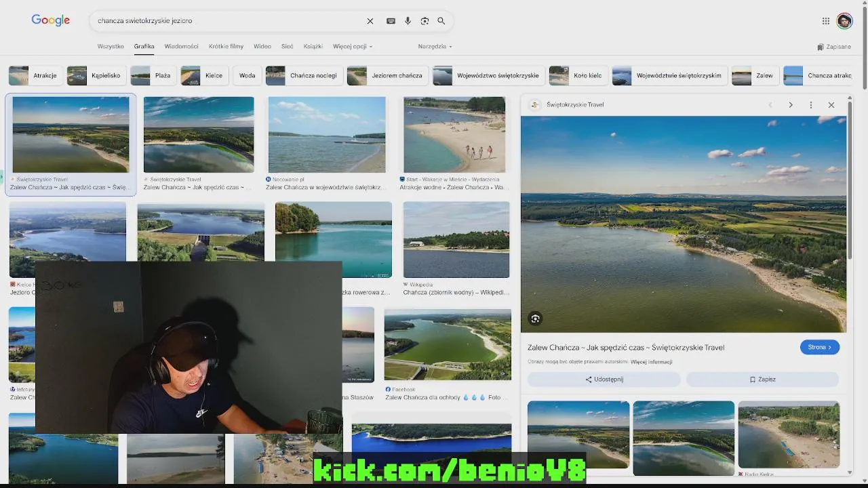Apply the Jeziorem chańcza chip
This screenshot has width=868, height=488.
click(387, 75)
